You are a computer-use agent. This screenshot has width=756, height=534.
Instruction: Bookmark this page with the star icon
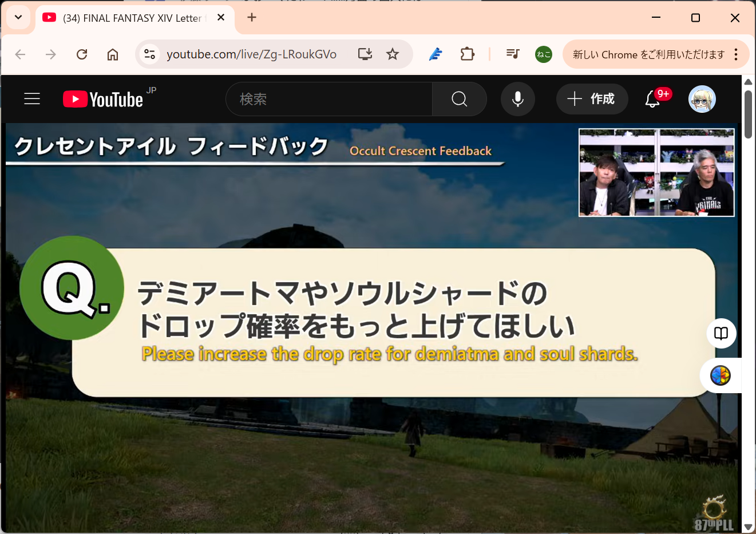393,54
